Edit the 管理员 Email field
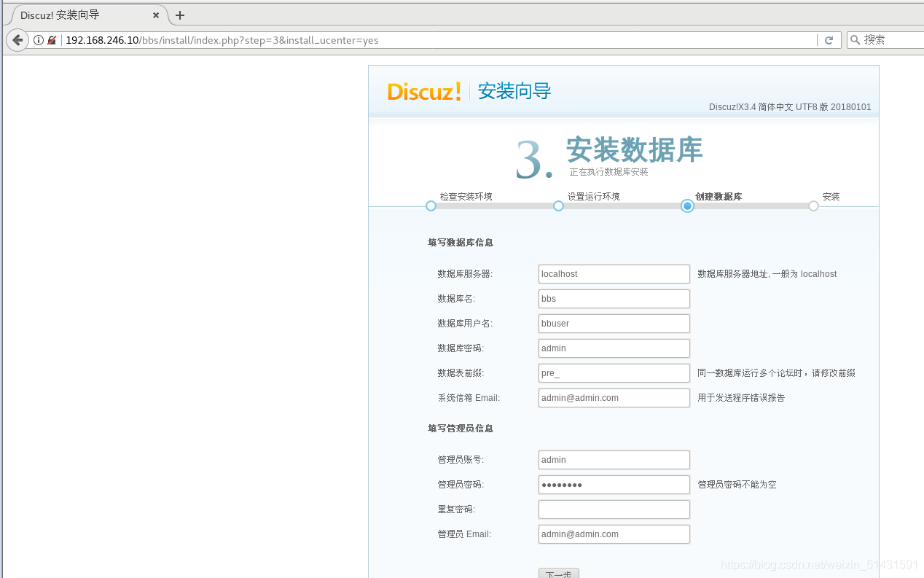 [x=614, y=534]
